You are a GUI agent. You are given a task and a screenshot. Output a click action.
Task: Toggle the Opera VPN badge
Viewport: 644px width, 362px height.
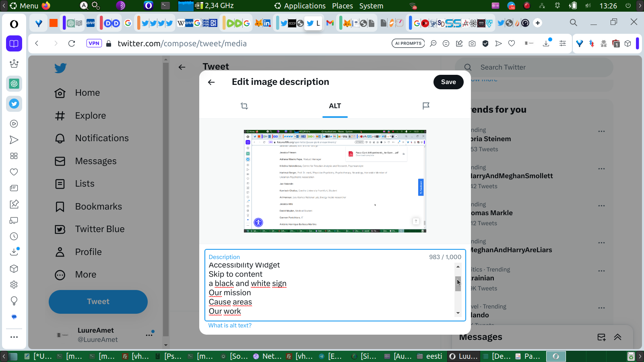click(94, 43)
